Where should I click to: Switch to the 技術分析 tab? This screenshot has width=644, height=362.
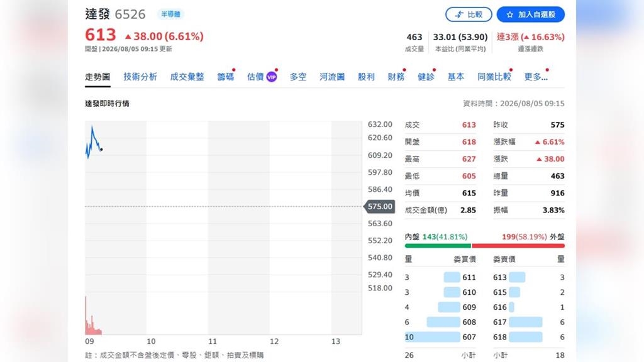pyautogui.click(x=140, y=77)
